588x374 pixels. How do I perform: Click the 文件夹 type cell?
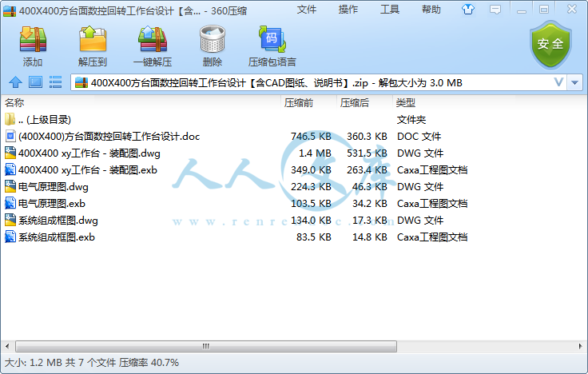click(x=411, y=120)
